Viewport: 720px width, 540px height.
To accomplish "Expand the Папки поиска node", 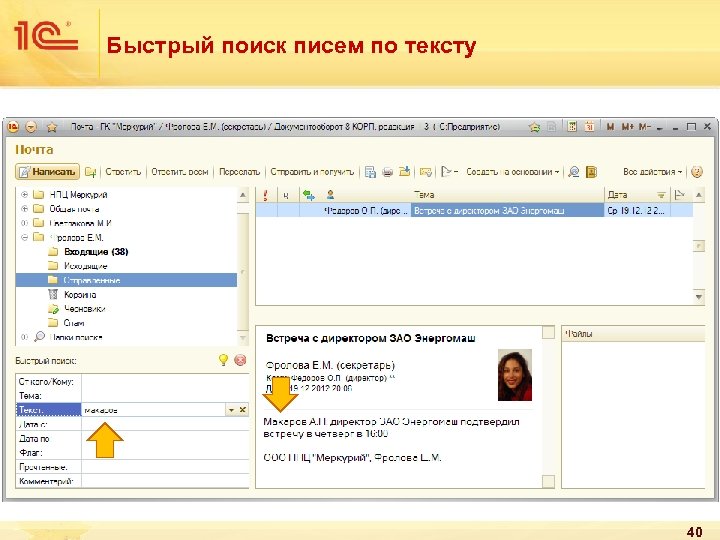I will pyautogui.click(x=25, y=337).
